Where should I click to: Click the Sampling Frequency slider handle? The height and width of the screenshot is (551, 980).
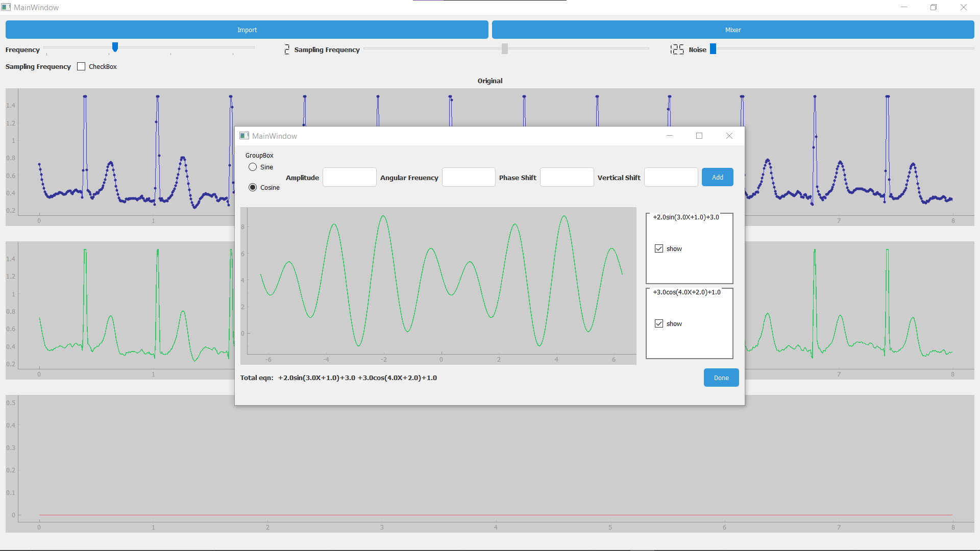click(x=504, y=48)
